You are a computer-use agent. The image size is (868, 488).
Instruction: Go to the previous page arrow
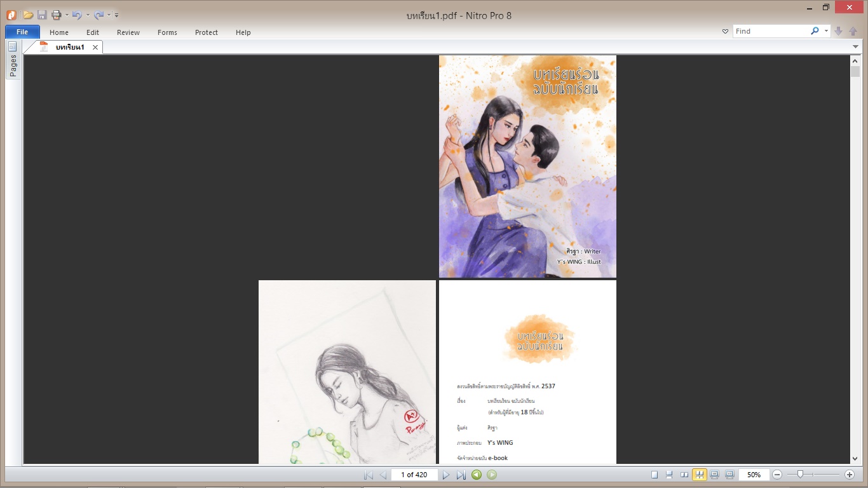coord(383,475)
